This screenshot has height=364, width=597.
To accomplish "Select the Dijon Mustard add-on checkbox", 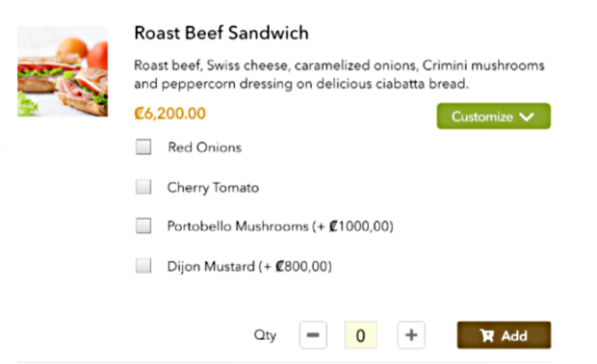I will point(143,266).
